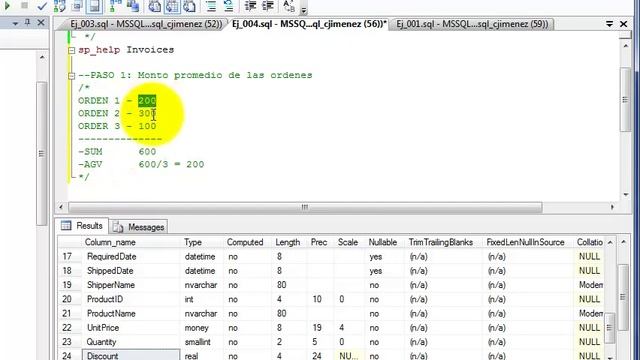Viewport: 640px width, 360px height.
Task: Click the results grid inner scroll up arrow
Action: pos(610,242)
